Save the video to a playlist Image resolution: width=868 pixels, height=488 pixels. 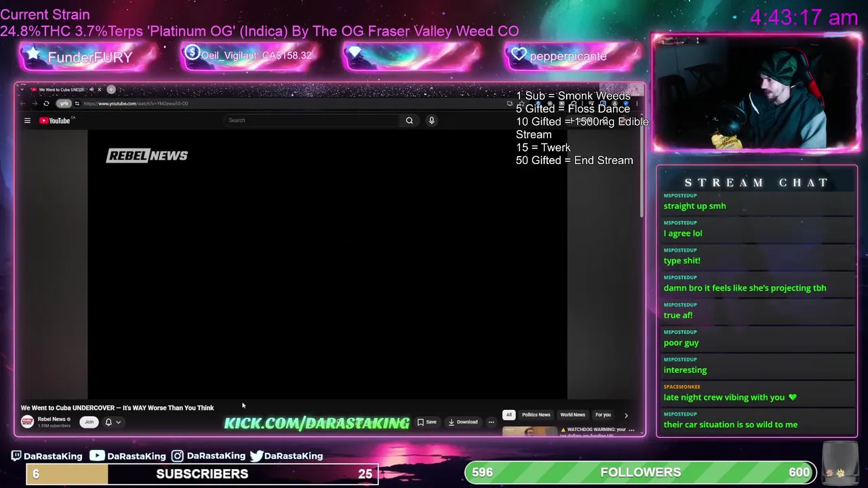[427, 422]
